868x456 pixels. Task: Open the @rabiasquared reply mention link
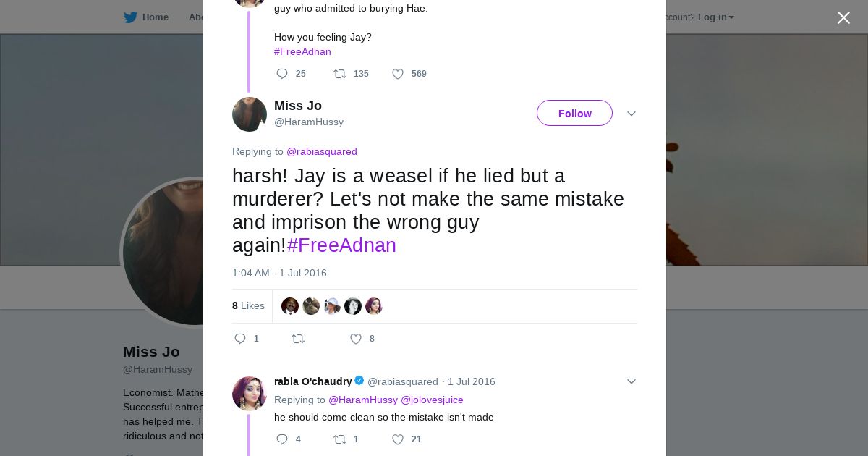tap(322, 151)
